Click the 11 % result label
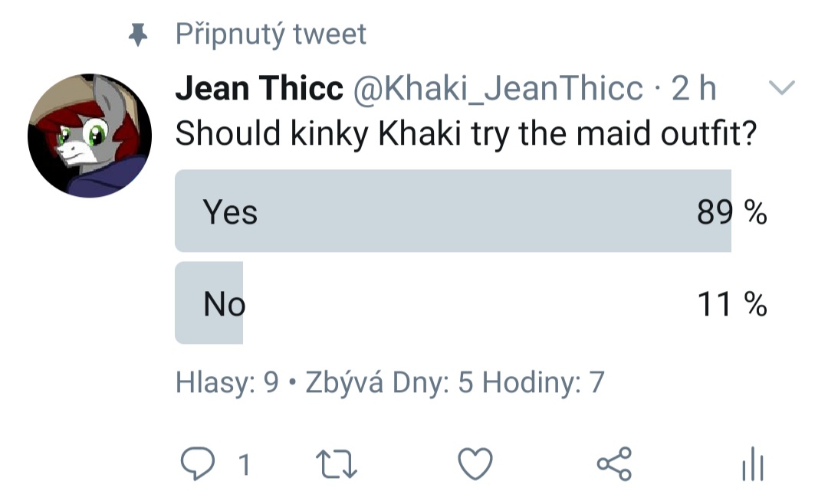This screenshot has height=504, width=828. [732, 305]
